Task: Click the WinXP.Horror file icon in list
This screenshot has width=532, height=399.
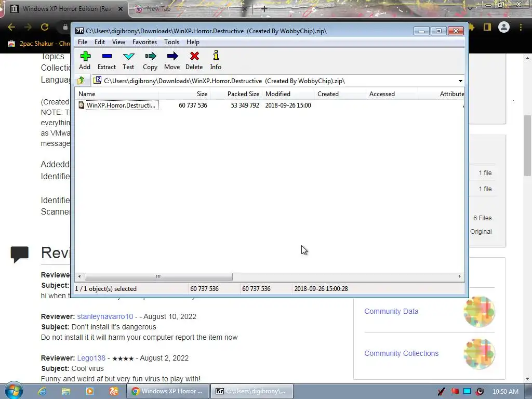Action: (82, 105)
